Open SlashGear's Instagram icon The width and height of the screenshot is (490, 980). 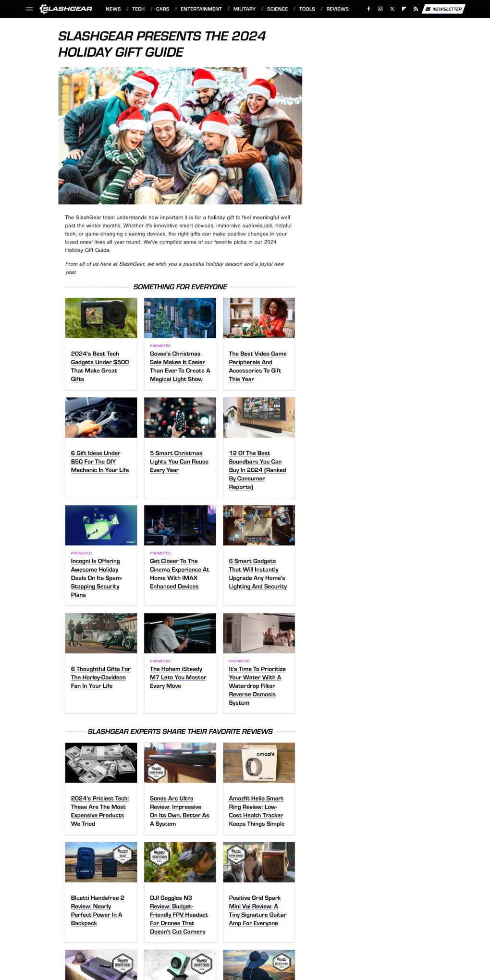coord(380,9)
